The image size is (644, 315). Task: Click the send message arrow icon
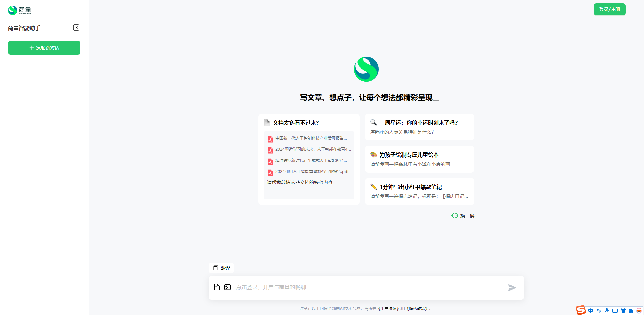click(512, 288)
